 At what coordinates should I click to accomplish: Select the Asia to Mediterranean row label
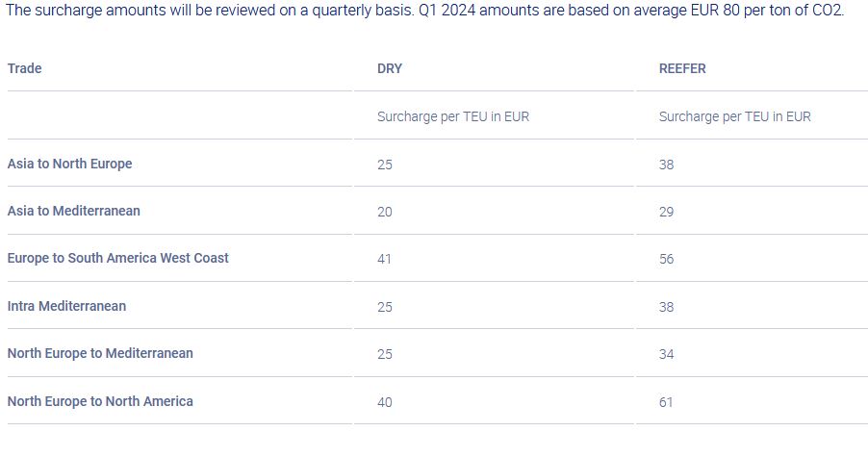tap(74, 211)
